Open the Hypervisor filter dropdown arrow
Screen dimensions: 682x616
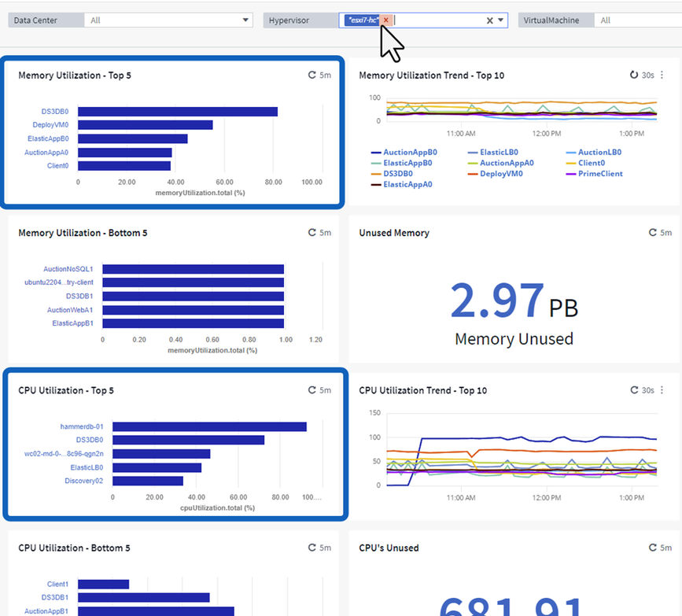point(500,20)
